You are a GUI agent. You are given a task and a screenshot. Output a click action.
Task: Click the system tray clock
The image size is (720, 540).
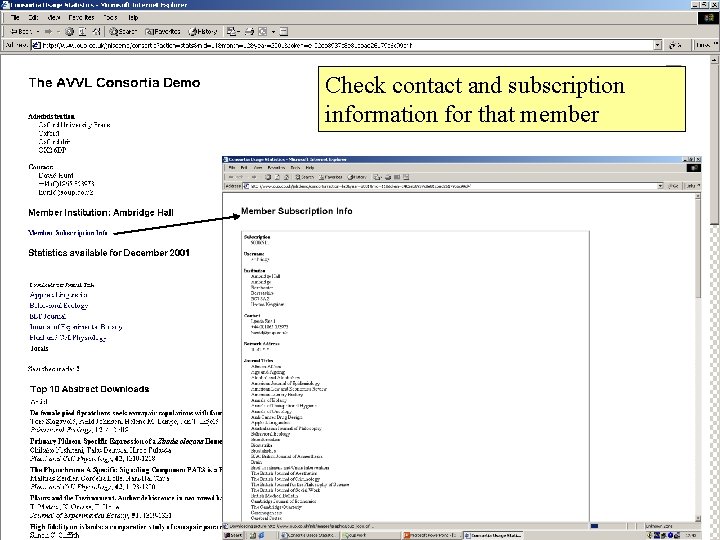coord(689,535)
